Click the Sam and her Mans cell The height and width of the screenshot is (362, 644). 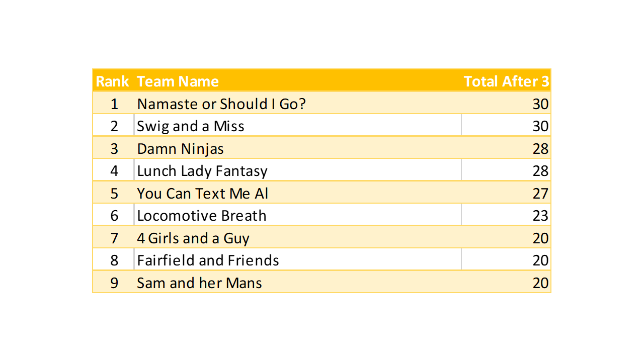199,283
